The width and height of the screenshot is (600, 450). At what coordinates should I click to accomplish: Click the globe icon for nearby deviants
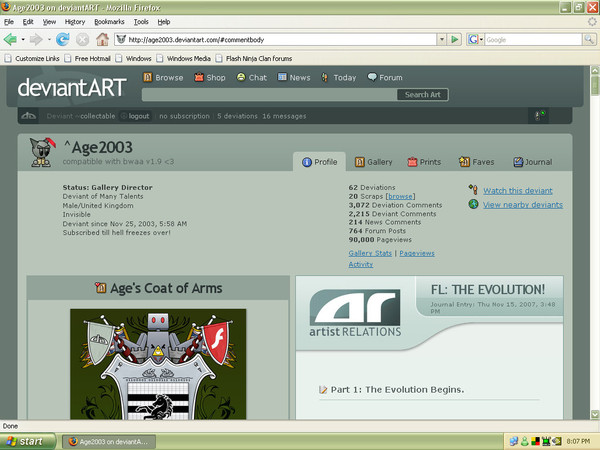pos(473,204)
